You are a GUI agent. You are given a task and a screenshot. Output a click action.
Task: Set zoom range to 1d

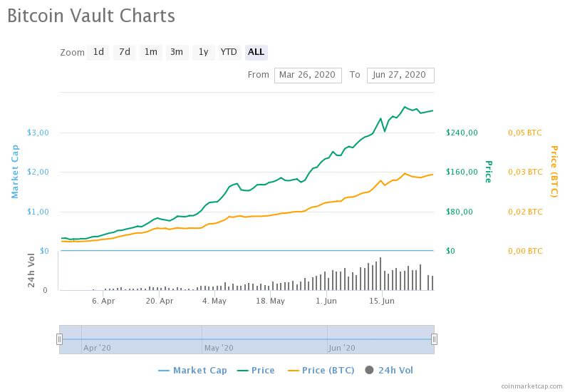pyautogui.click(x=98, y=52)
